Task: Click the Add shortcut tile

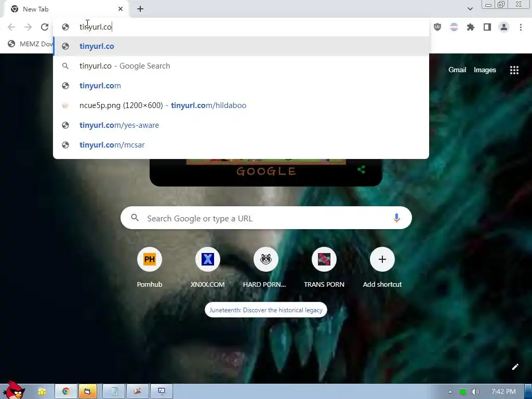Action: pyautogui.click(x=382, y=268)
